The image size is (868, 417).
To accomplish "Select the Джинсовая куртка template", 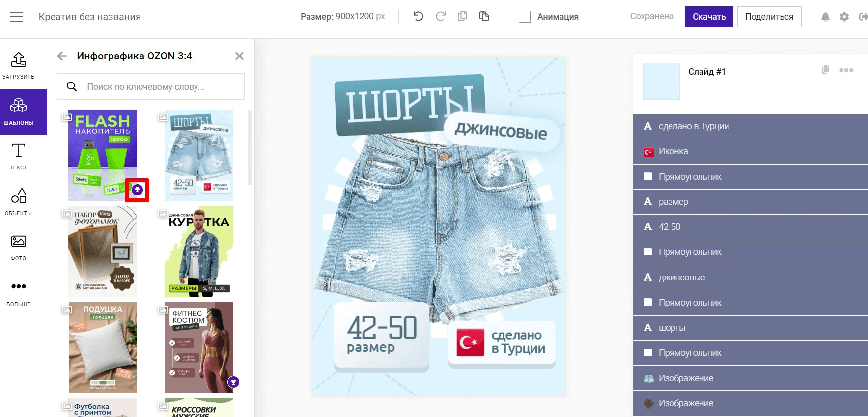I will [199, 251].
